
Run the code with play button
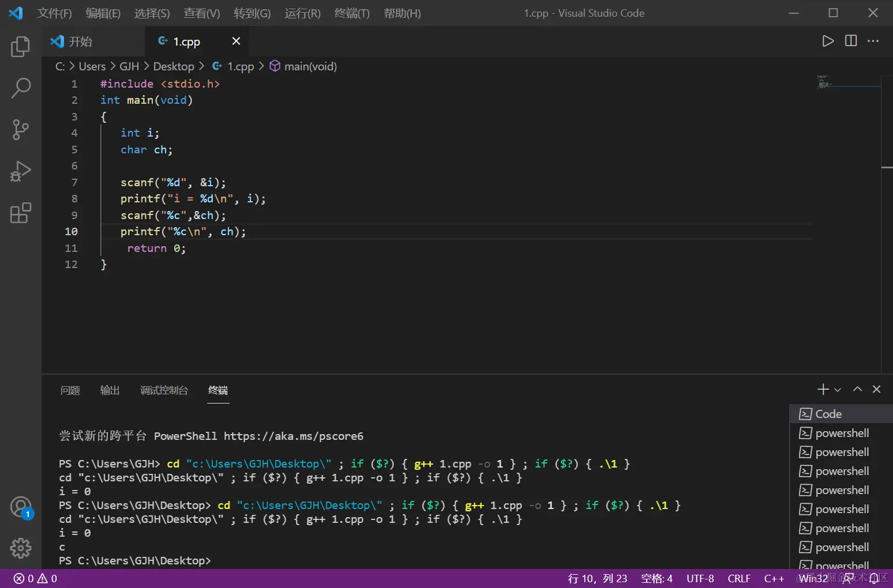(x=828, y=41)
